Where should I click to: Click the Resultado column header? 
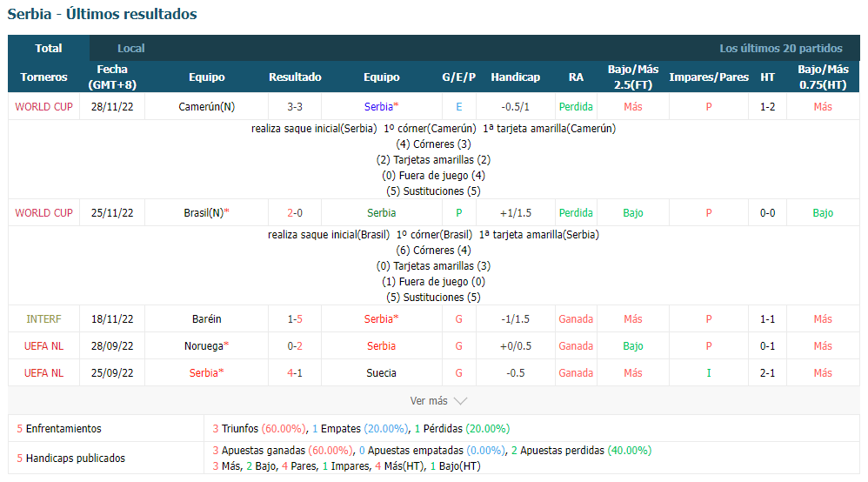coord(295,77)
